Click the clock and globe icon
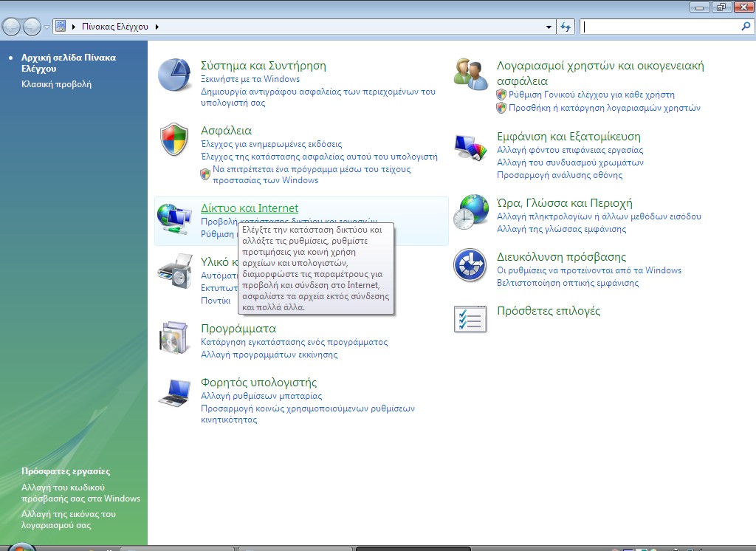The image size is (756, 551). (x=470, y=212)
